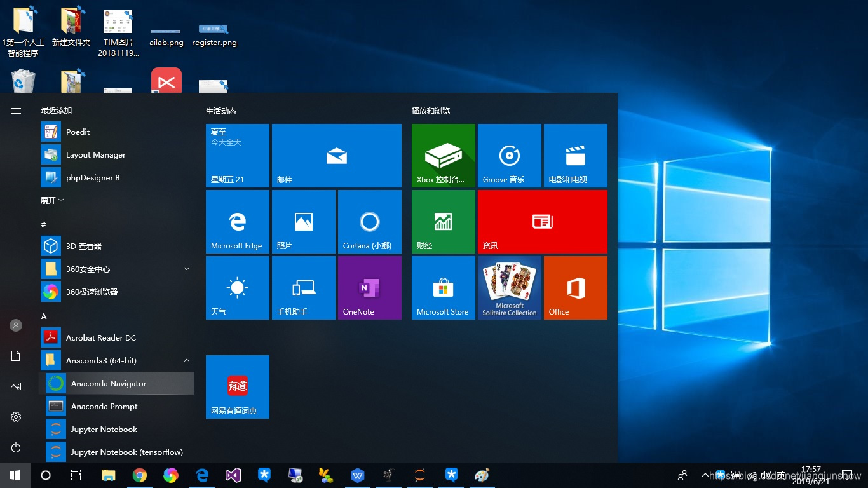868x488 pixels.
Task: Click the 'A' letter group header
Action: [44, 316]
